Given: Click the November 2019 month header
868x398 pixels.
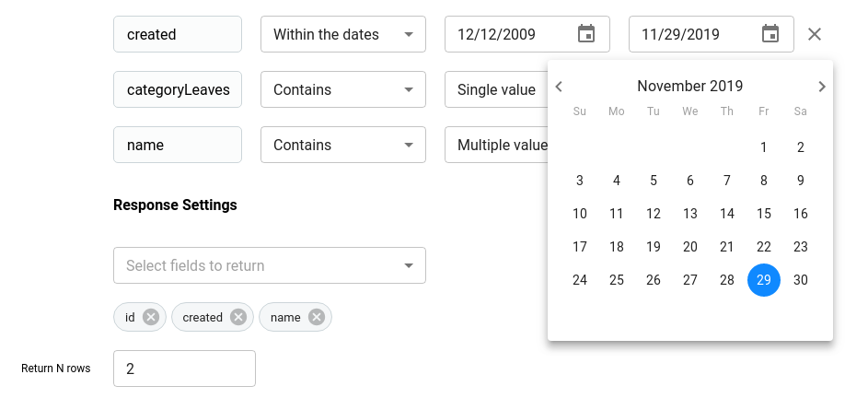Looking at the screenshot, I should coord(690,87).
